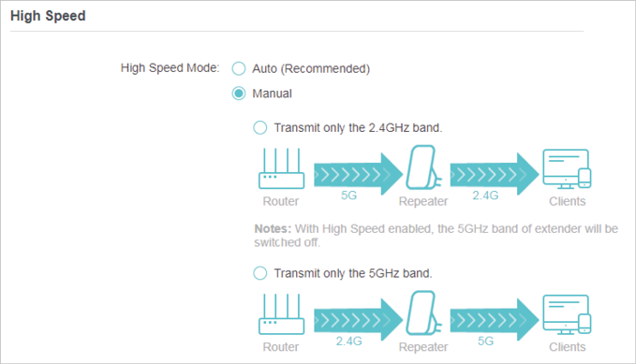Click the Manual option label text
The width and height of the screenshot is (636, 364).
273,94
